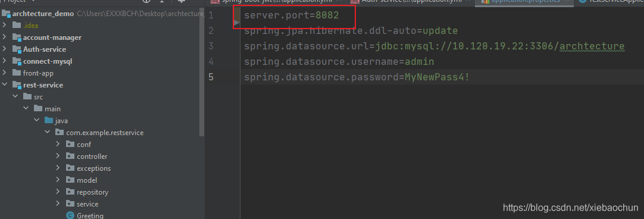
Task: Expand the service package chevron
Action: click(x=58, y=204)
